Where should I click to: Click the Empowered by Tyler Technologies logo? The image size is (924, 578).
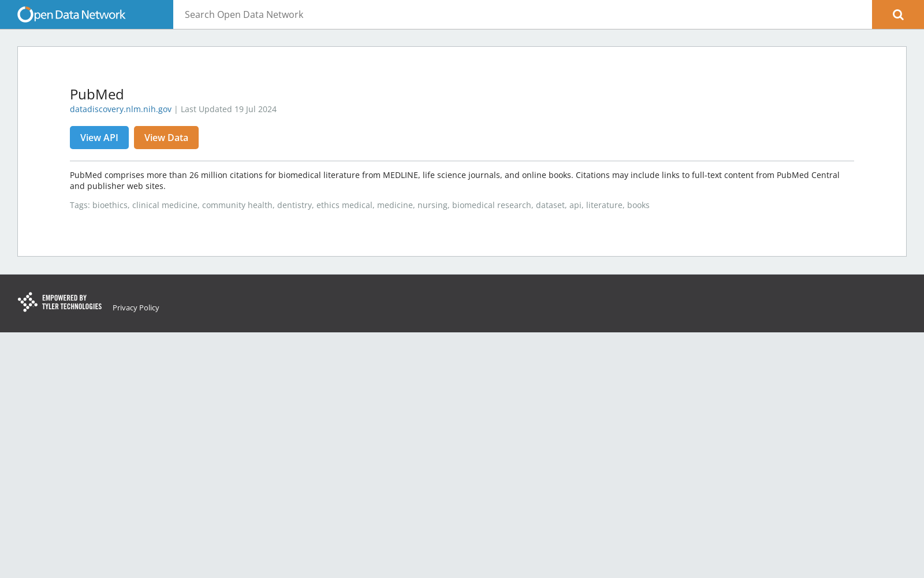(59, 302)
